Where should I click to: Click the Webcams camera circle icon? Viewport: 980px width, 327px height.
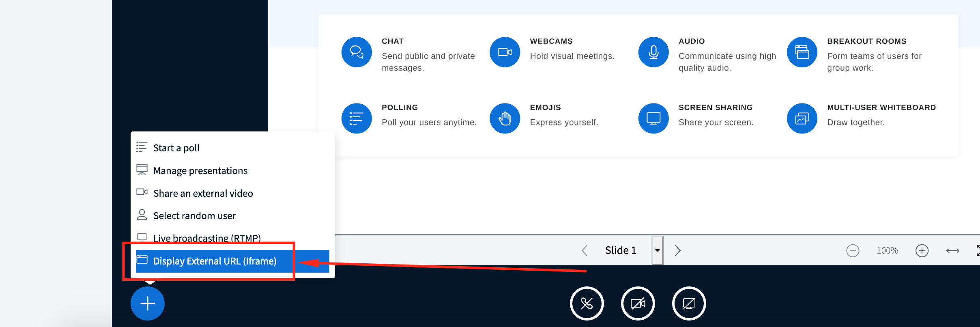(505, 52)
